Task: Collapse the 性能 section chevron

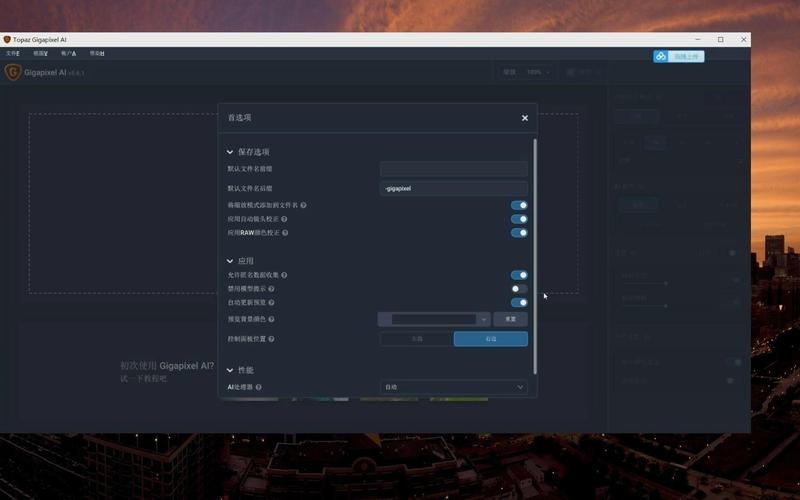Action: (230, 370)
